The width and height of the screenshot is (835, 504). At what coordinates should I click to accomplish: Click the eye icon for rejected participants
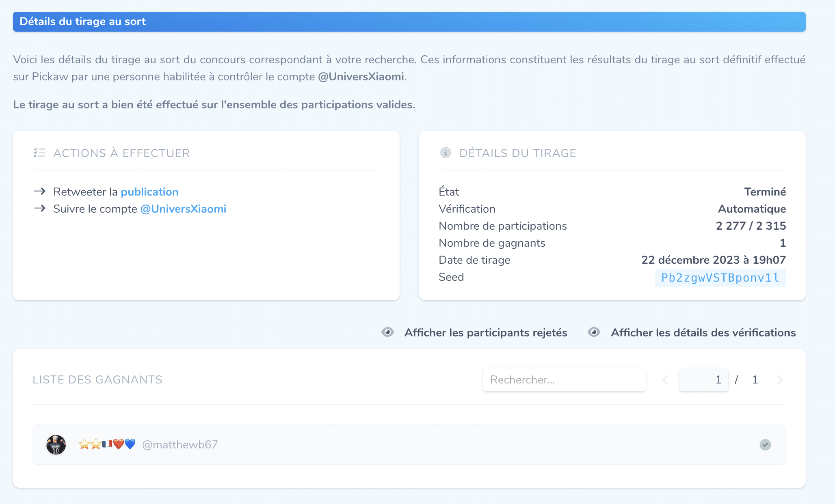coord(387,332)
